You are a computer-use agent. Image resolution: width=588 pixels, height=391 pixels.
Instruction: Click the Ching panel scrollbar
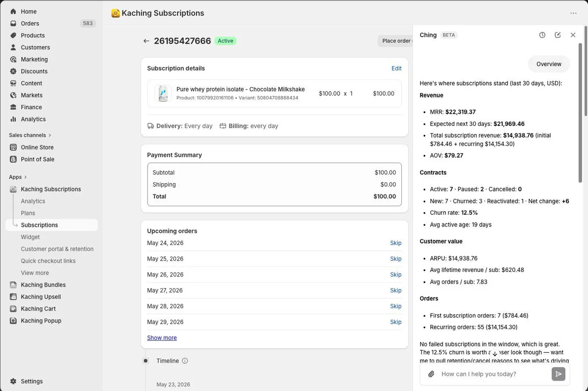580,113
